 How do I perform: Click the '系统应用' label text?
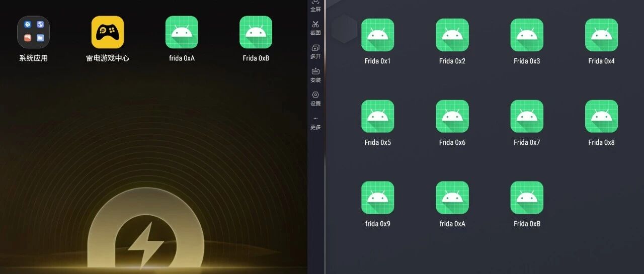click(33, 58)
